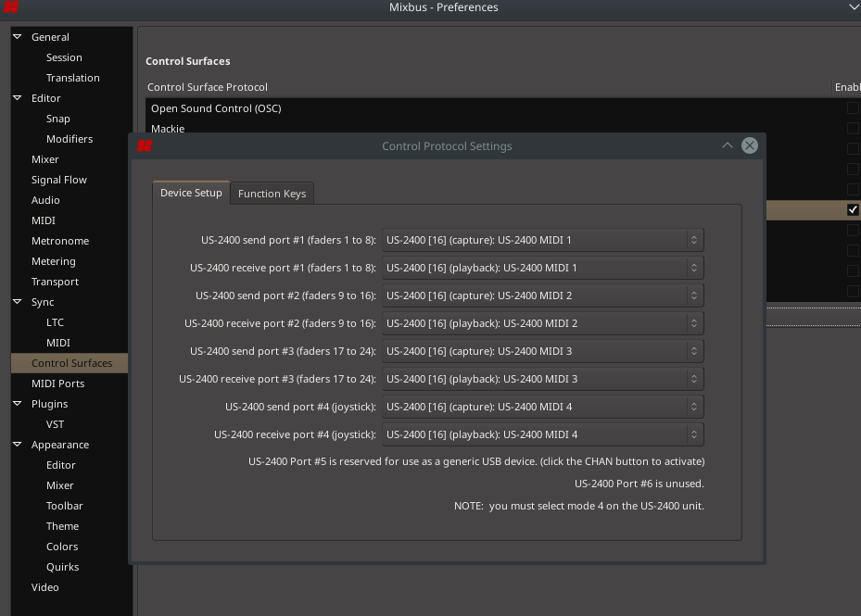This screenshot has width=861, height=616.
Task: Switch to the Function Keys tab
Action: coord(272,194)
